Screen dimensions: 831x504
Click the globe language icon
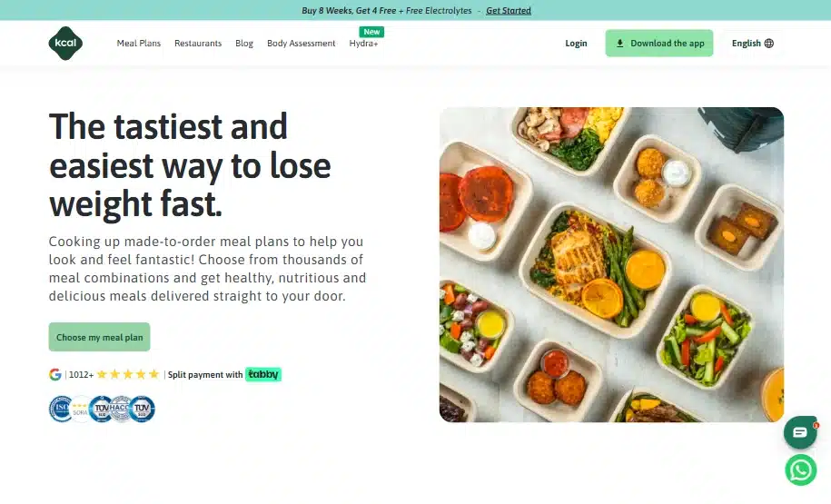(x=769, y=43)
